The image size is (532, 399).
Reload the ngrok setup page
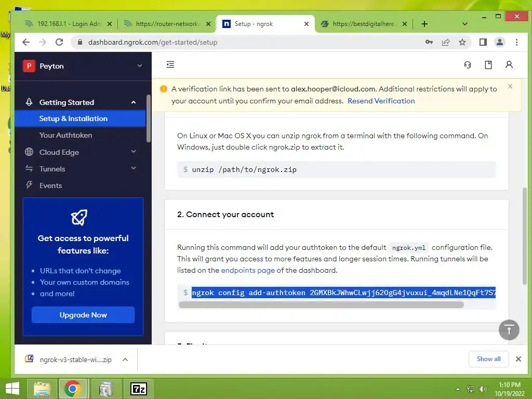pyautogui.click(x=59, y=42)
